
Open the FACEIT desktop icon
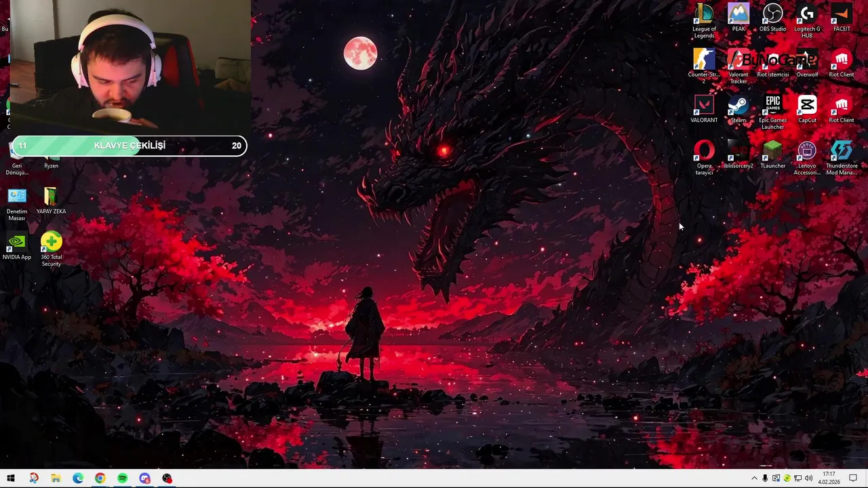(x=842, y=18)
